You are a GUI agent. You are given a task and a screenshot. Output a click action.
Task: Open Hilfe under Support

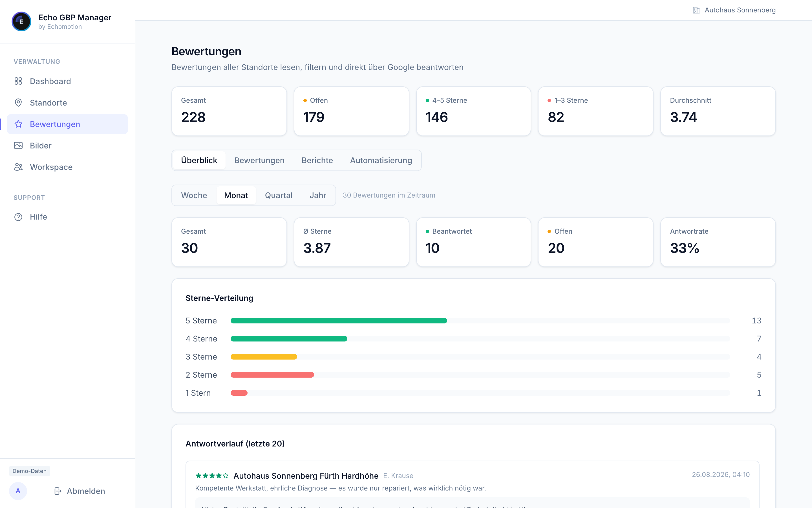click(67, 217)
